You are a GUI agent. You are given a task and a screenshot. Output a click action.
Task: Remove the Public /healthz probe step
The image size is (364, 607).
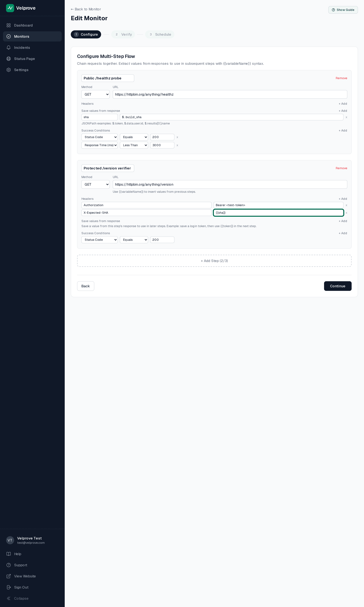341,78
